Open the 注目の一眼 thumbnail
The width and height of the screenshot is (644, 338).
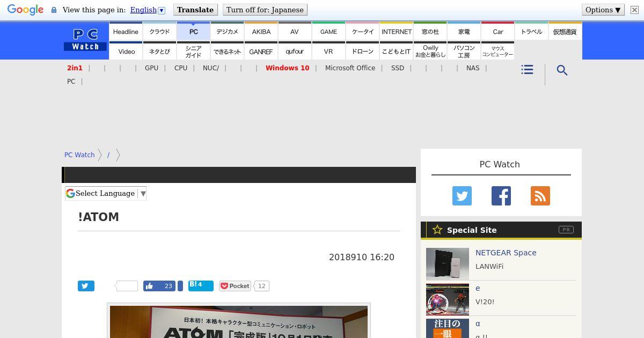point(448,328)
